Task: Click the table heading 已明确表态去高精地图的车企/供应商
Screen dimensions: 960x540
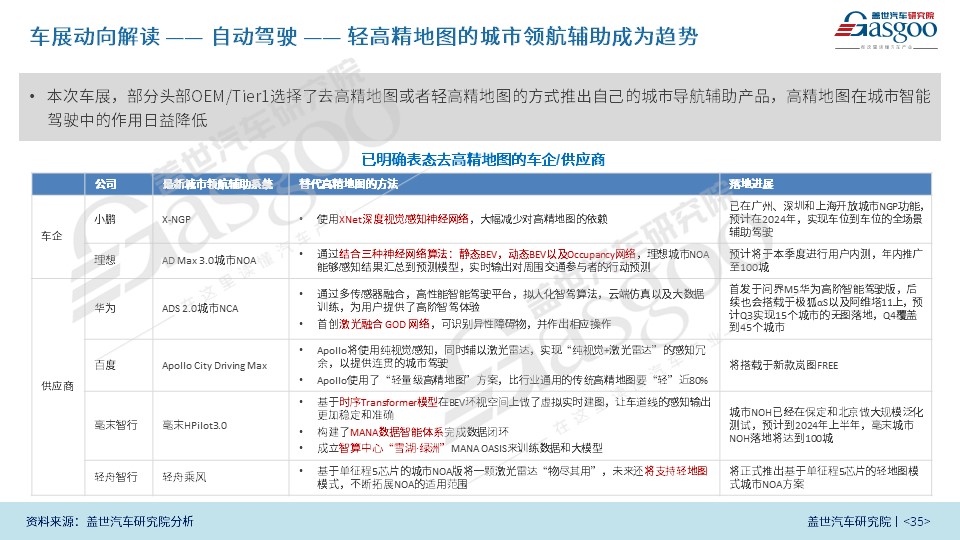Action: 484,159
